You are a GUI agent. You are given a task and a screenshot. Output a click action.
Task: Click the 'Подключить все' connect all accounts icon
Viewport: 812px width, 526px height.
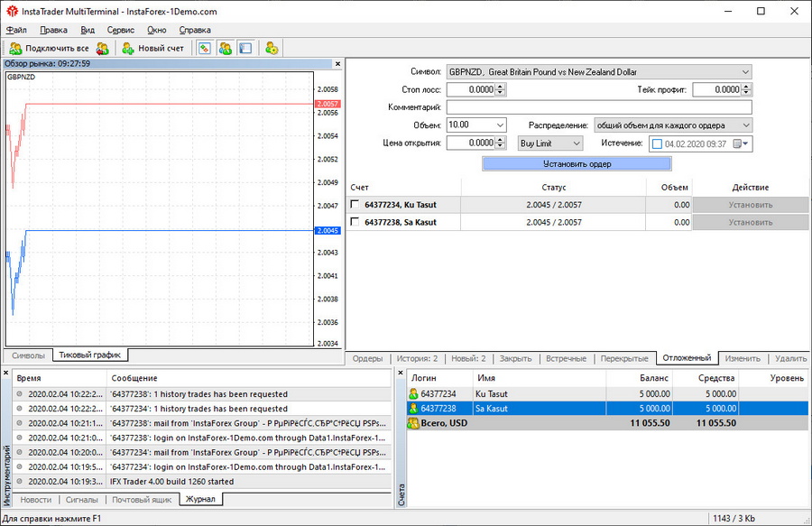[15, 49]
